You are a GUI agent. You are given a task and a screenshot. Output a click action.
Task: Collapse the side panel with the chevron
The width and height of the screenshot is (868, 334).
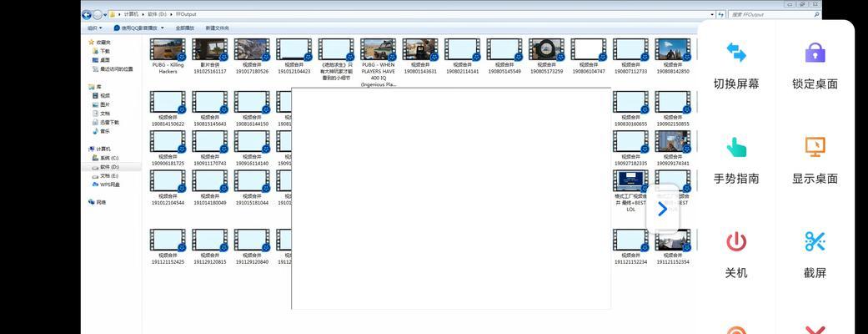(662, 209)
